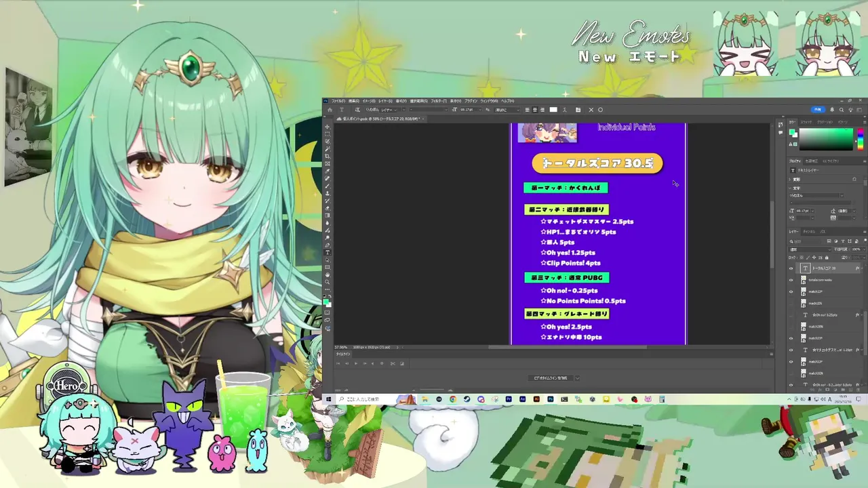Open the Character panel from options bar
868x488 pixels.
click(578, 110)
